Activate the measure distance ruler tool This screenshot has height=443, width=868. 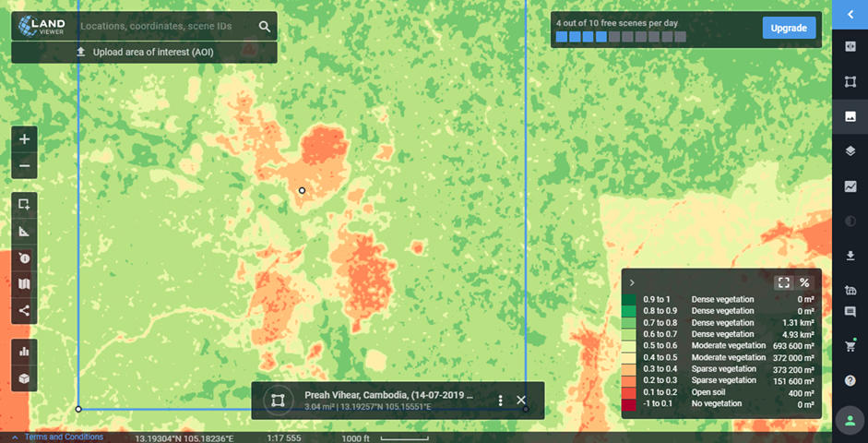[x=24, y=231]
